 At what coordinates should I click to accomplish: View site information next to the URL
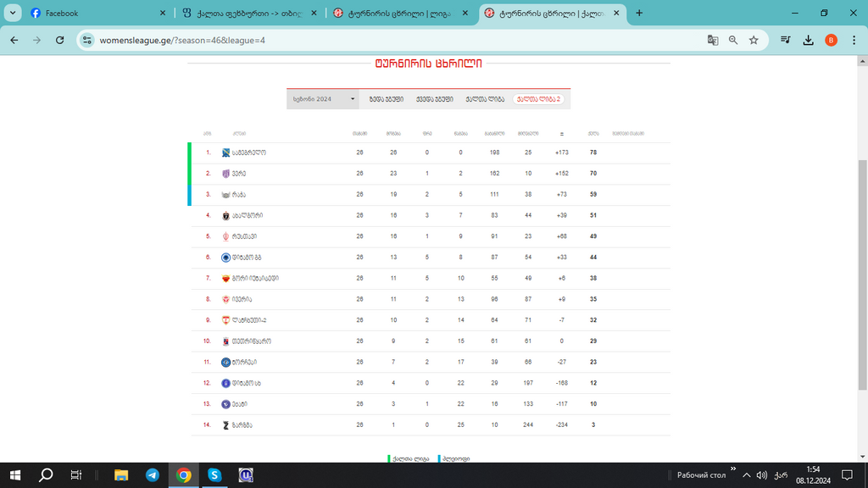(87, 40)
